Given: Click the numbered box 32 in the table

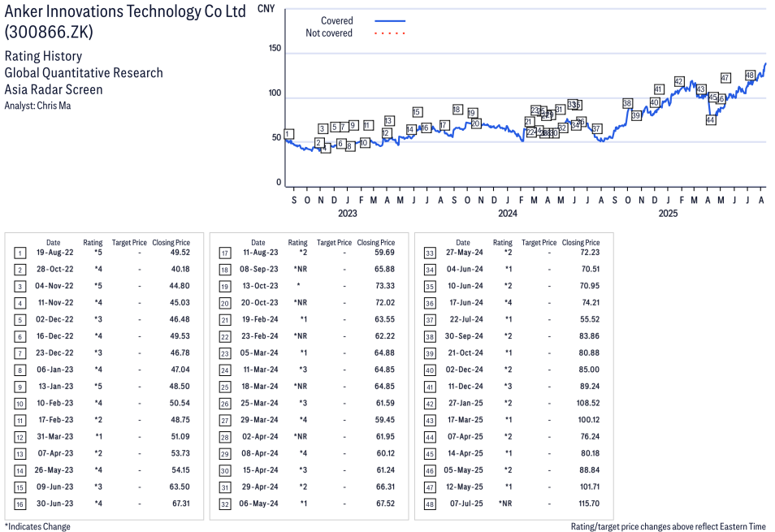Looking at the screenshot, I should tap(225, 504).
